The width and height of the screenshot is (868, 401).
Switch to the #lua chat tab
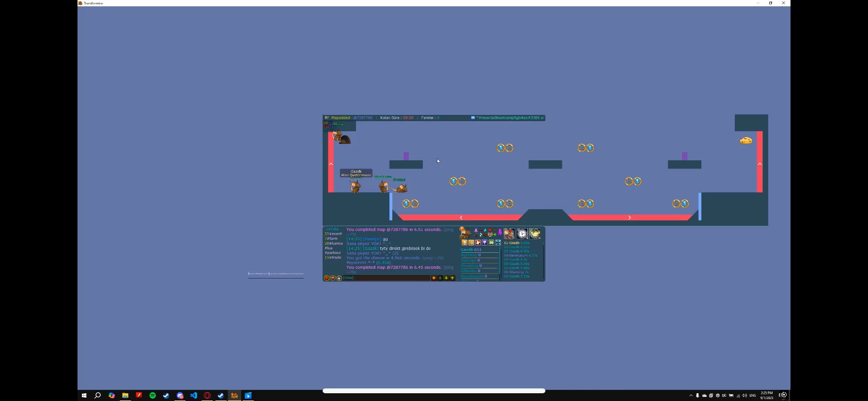point(329,248)
